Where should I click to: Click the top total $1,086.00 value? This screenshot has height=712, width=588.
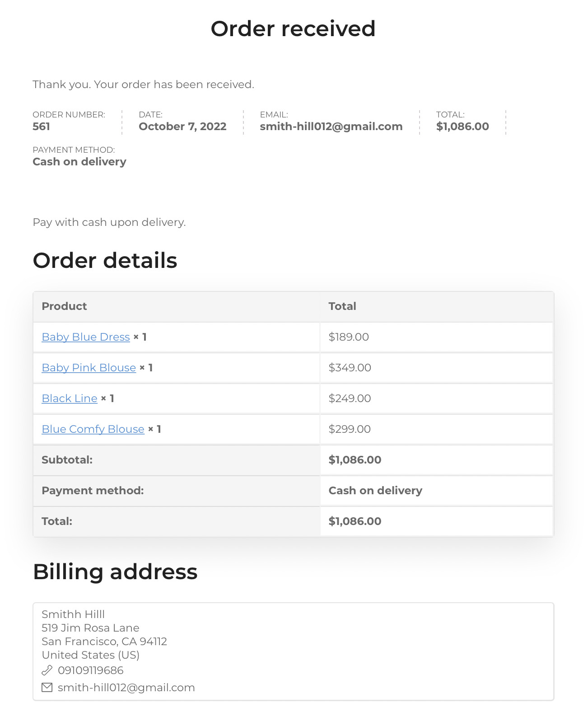(x=462, y=126)
